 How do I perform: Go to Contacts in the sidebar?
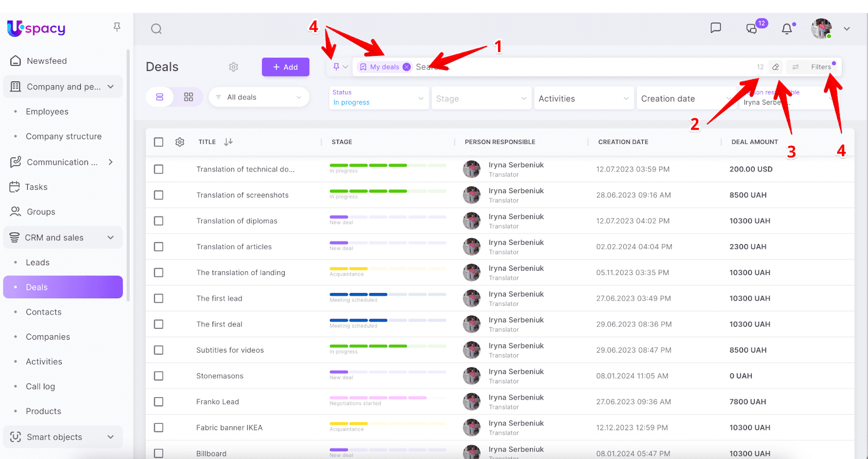point(44,312)
